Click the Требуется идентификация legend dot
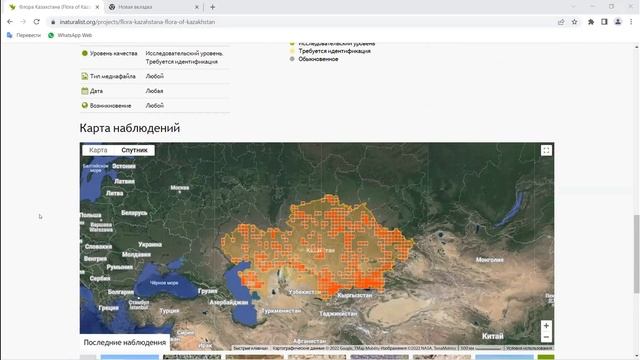 click(292, 51)
